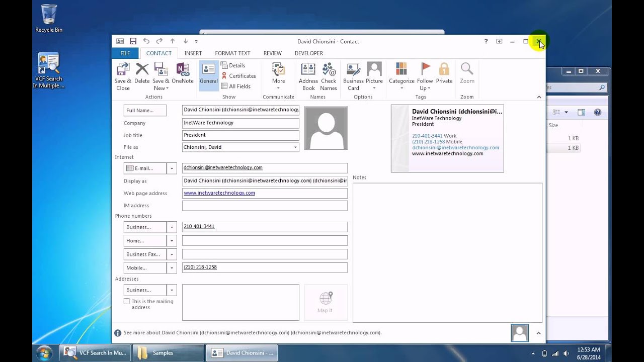The image size is (644, 362).
Task: Click the Ribbon Display Options icon
Action: [499, 41]
